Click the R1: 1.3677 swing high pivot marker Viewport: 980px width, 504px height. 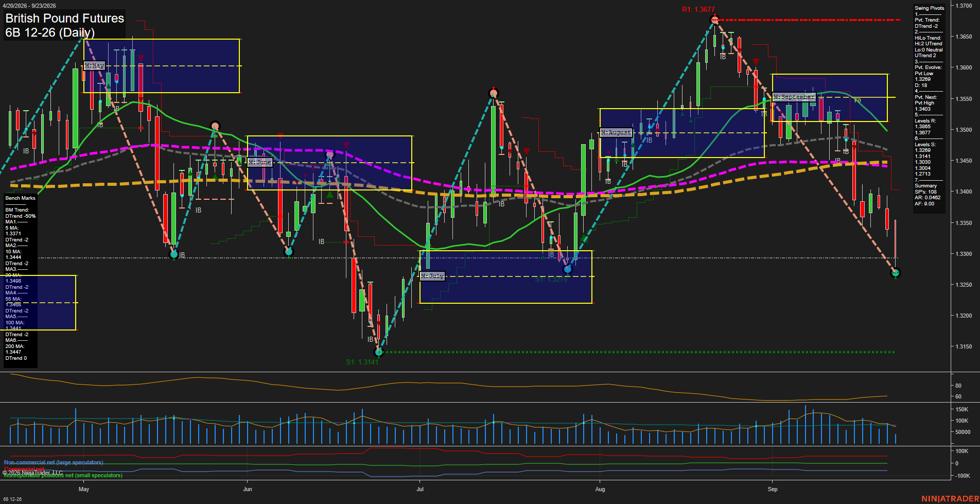[x=714, y=20]
